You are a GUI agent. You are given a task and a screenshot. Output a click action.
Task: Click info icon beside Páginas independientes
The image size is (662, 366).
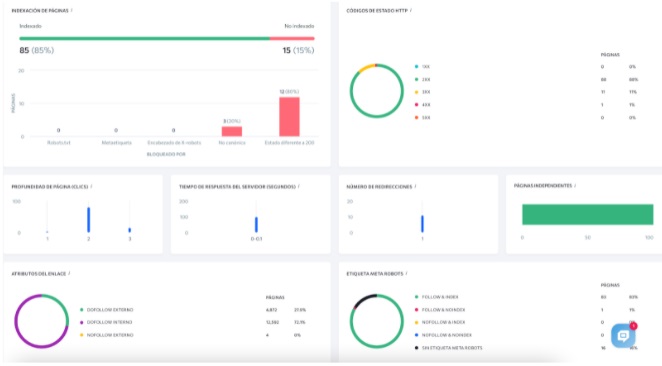(x=575, y=186)
